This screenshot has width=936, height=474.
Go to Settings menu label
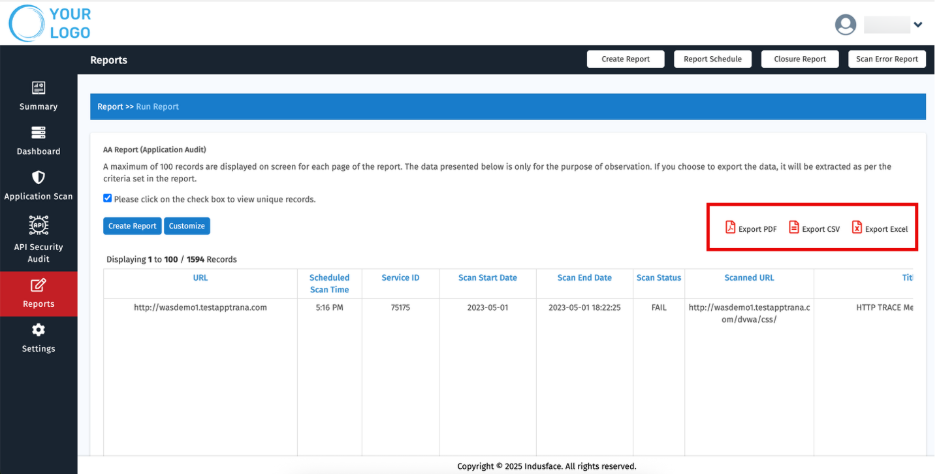38,349
